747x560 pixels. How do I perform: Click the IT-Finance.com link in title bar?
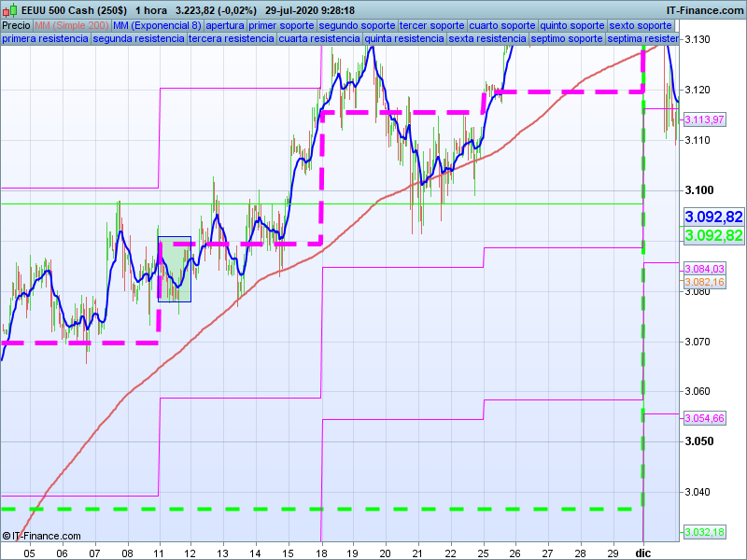pos(704,10)
